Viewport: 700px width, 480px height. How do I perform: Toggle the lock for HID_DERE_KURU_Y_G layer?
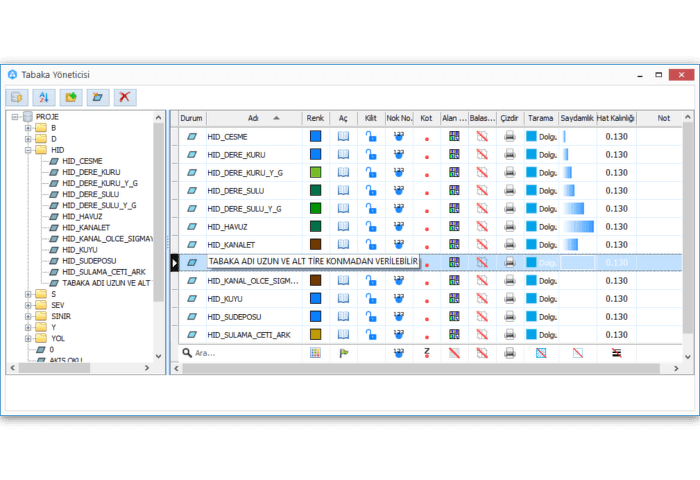pyautogui.click(x=370, y=172)
